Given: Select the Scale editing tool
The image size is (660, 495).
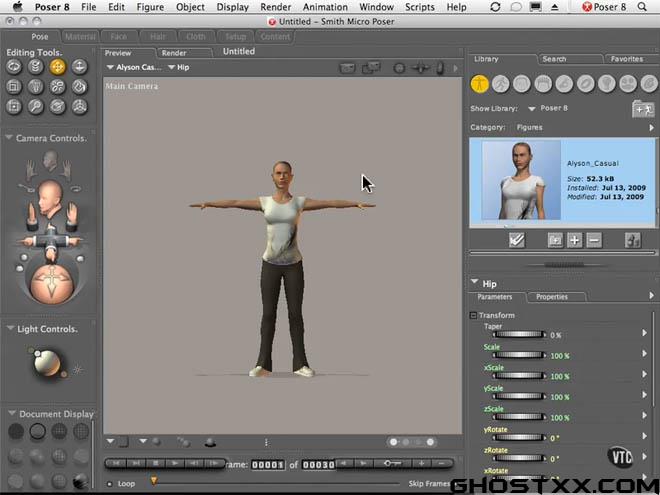Looking at the screenshot, I should (x=14, y=87).
